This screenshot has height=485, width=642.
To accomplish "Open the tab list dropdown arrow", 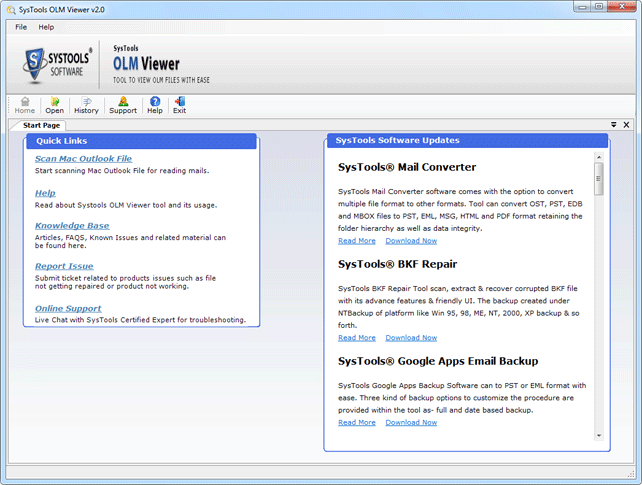I will click(614, 125).
